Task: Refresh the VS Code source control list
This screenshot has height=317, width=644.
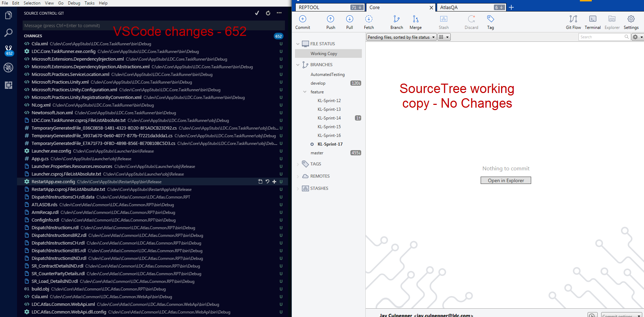Action: pos(268,13)
